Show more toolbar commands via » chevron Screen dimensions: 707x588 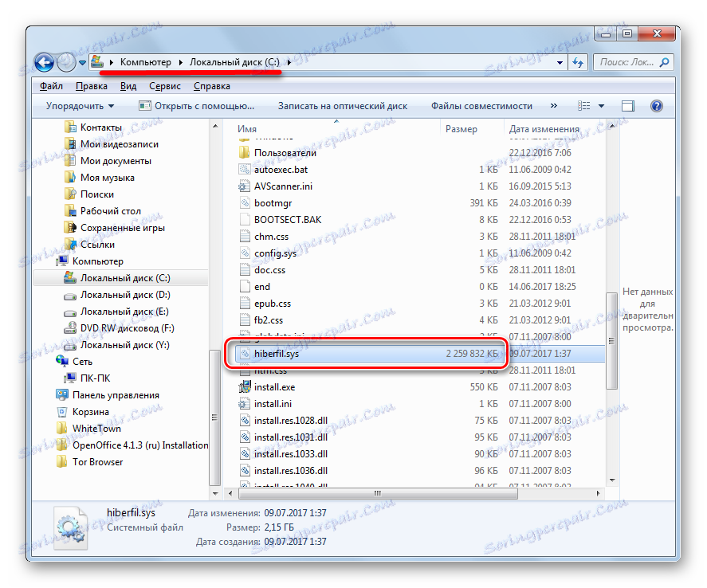tap(553, 106)
